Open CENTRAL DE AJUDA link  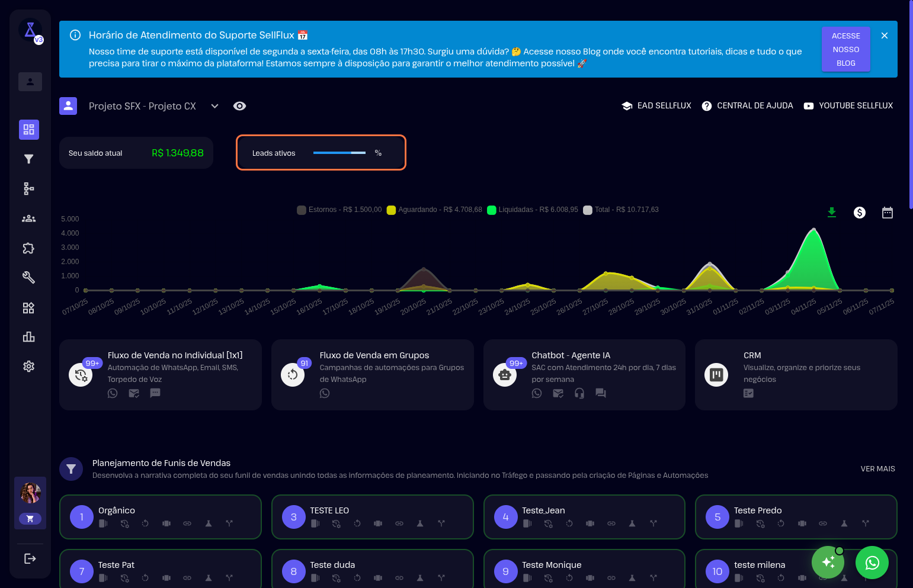[x=747, y=106]
